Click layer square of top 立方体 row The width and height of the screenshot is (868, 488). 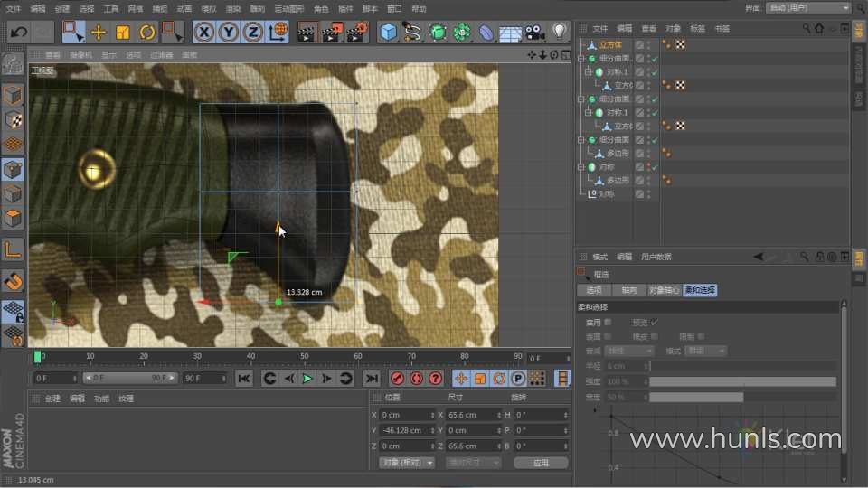point(639,45)
